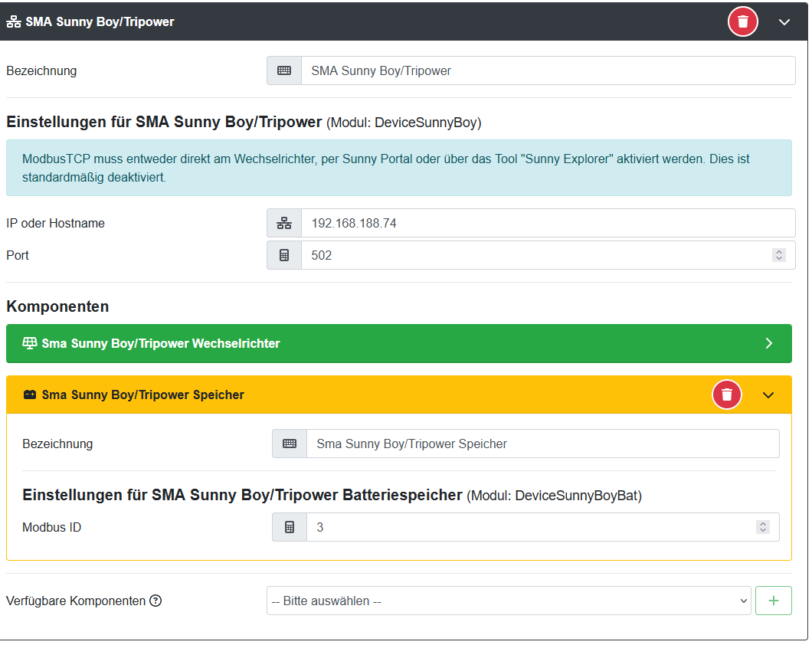Click the ModbusTCP activation info notice
The width and height of the screenshot is (812, 645).
pyautogui.click(x=399, y=168)
